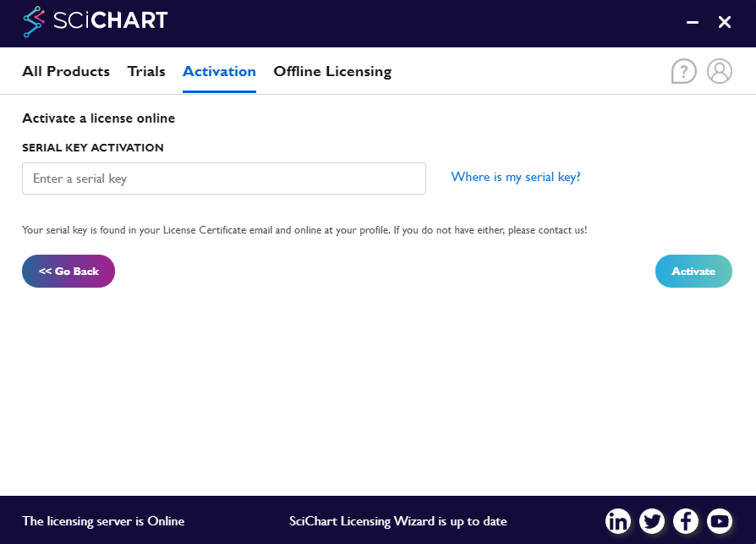Click the SciChart squiggle logo mark
The height and width of the screenshot is (544, 756).
click(x=34, y=21)
